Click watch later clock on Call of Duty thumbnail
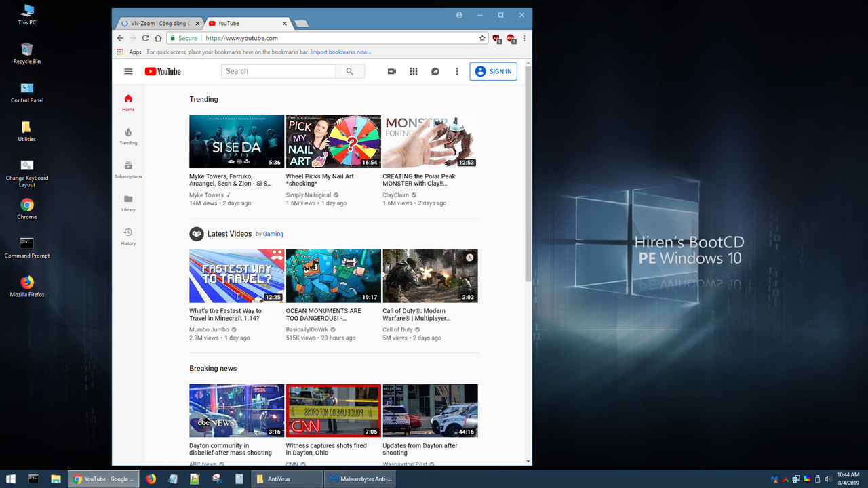Image resolution: width=868 pixels, height=488 pixels. pyautogui.click(x=470, y=258)
